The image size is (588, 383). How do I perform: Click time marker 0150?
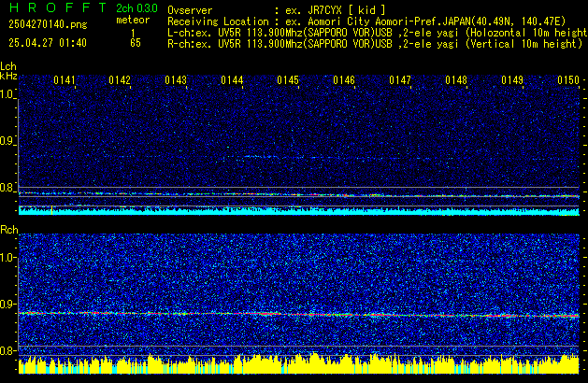[x=568, y=80]
